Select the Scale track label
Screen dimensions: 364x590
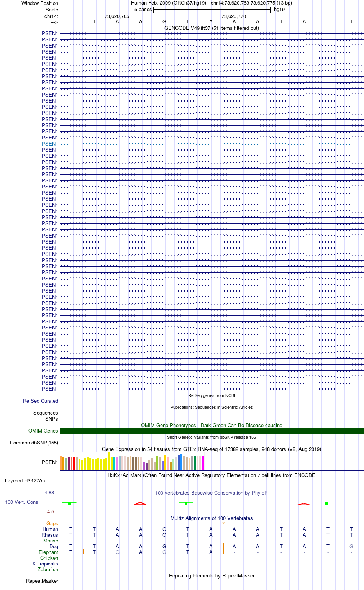point(52,10)
